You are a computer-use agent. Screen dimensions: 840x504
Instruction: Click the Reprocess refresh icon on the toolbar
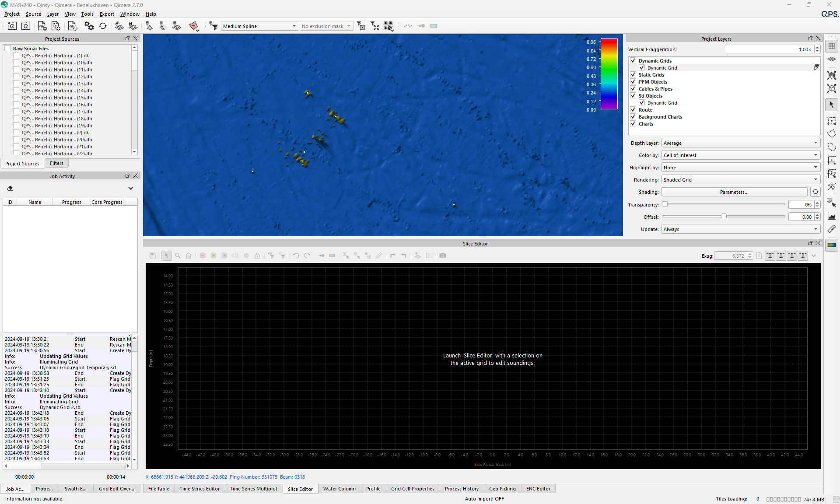(103, 26)
